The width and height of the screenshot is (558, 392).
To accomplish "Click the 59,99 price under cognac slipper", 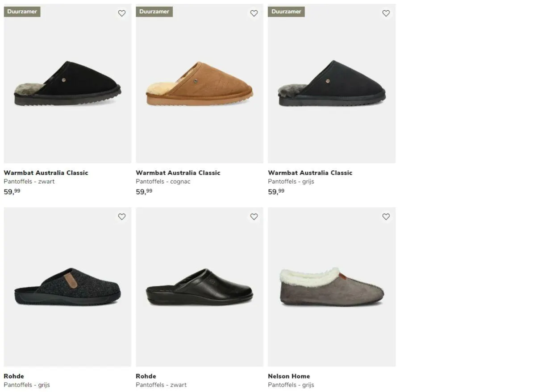I will [144, 192].
